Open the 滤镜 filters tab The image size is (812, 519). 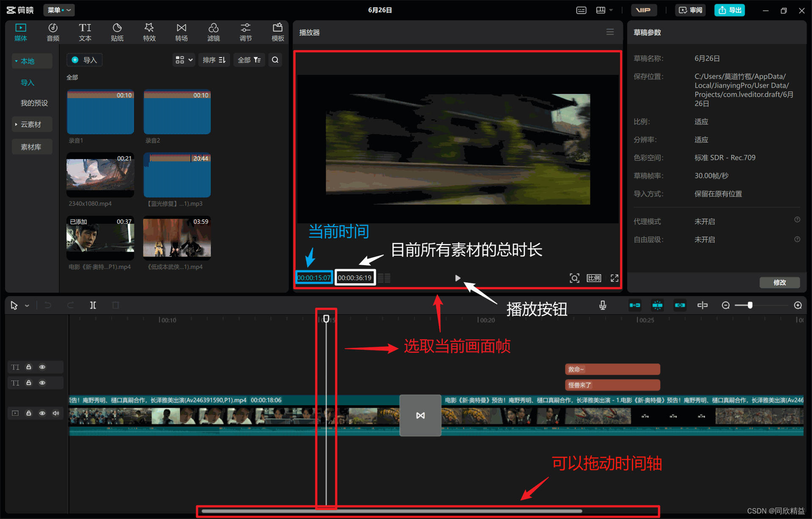pyautogui.click(x=214, y=32)
